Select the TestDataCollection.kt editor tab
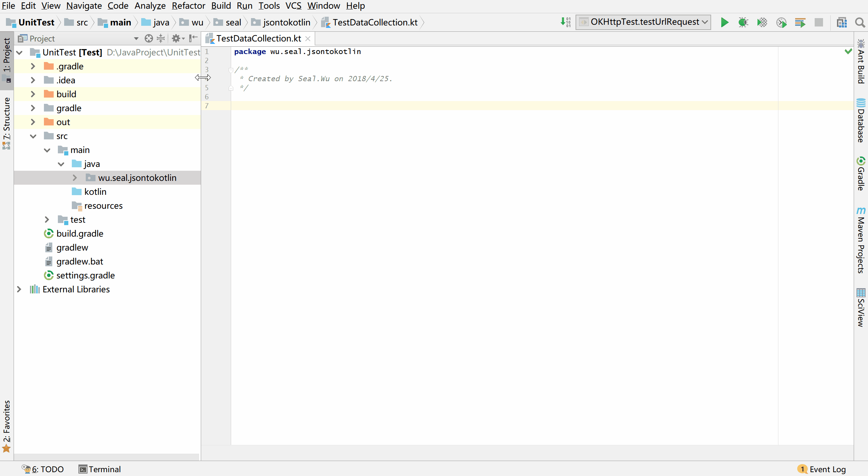868x476 pixels. pyautogui.click(x=258, y=38)
